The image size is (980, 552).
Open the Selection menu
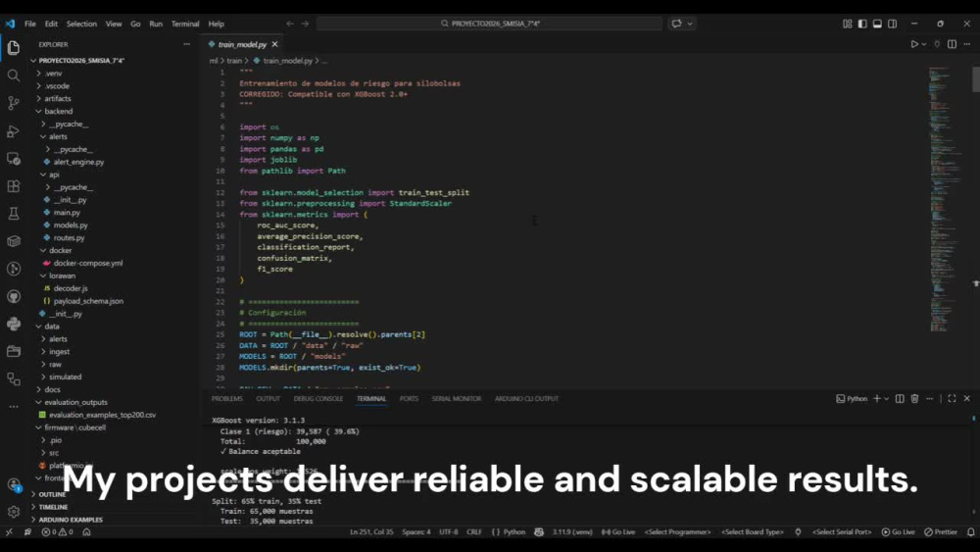[82, 24]
